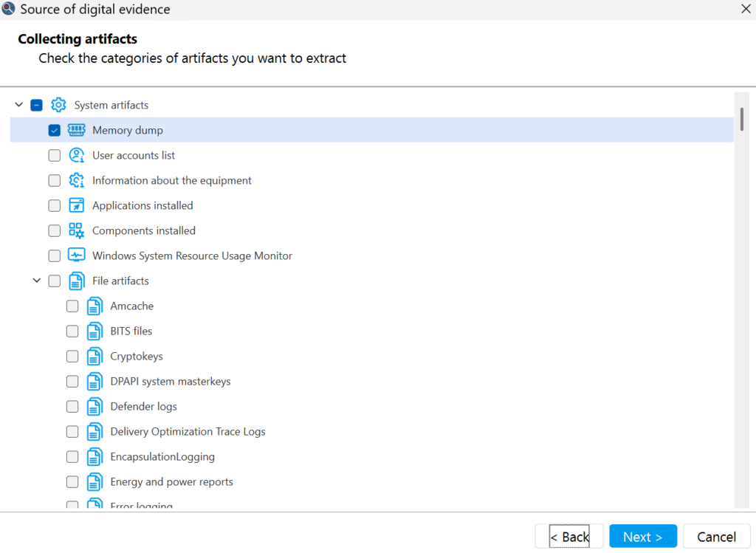756x553 pixels.
Task: Click the Cancel button
Action: [716, 537]
